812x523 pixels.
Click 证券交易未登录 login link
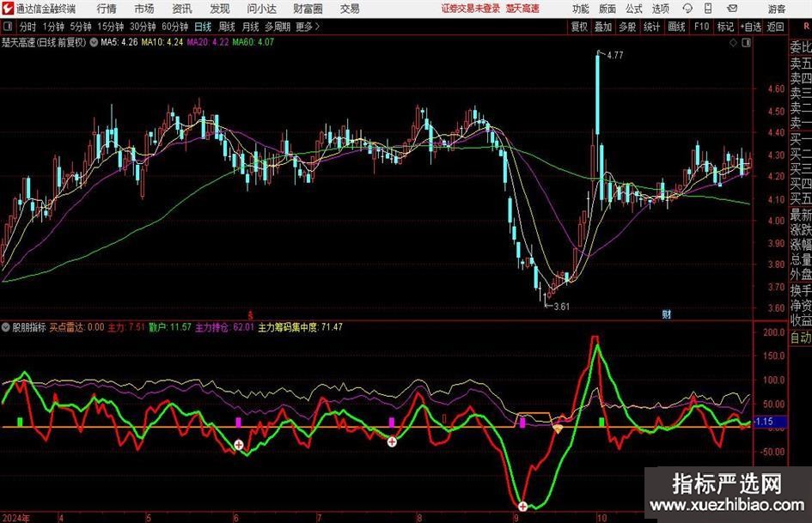click(x=471, y=9)
